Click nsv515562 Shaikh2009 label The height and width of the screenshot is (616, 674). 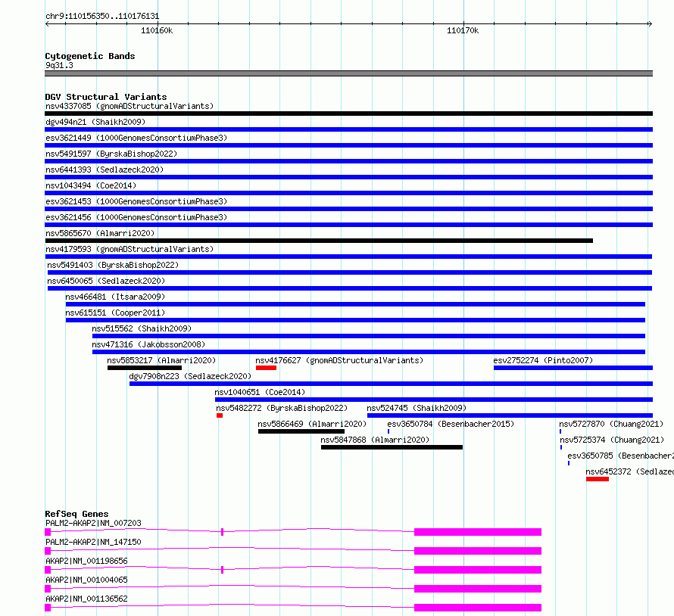click(x=142, y=328)
